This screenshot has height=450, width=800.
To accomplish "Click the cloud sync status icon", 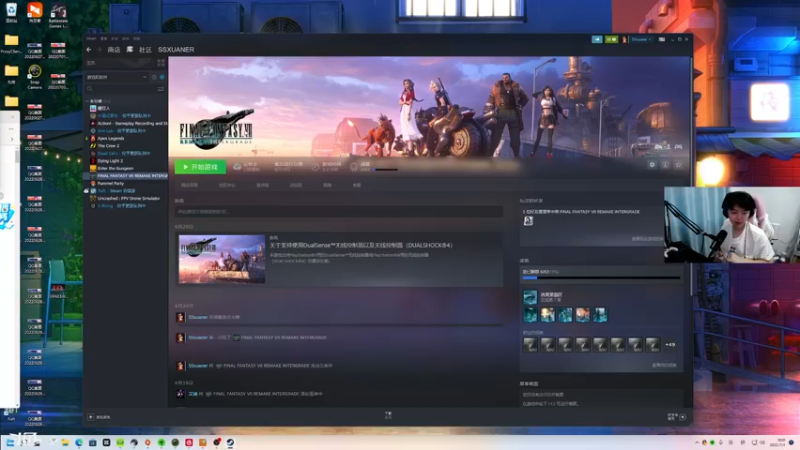I will pyautogui.click(x=237, y=167).
